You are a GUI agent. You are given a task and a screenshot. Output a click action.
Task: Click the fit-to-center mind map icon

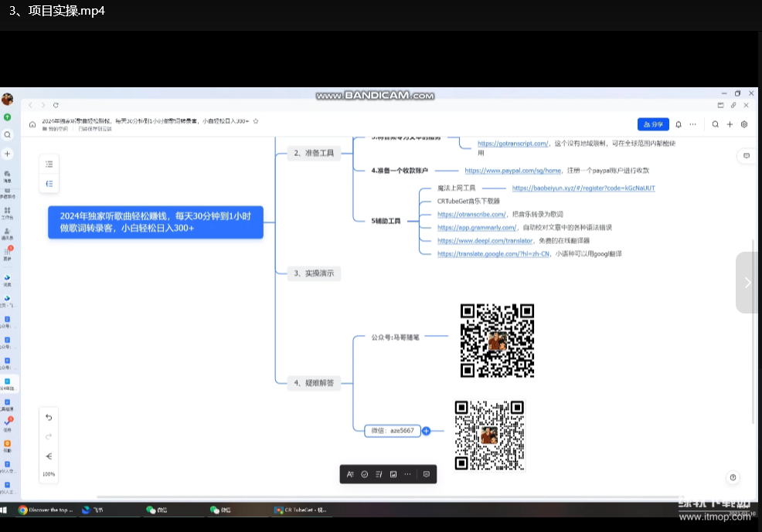(x=49, y=456)
